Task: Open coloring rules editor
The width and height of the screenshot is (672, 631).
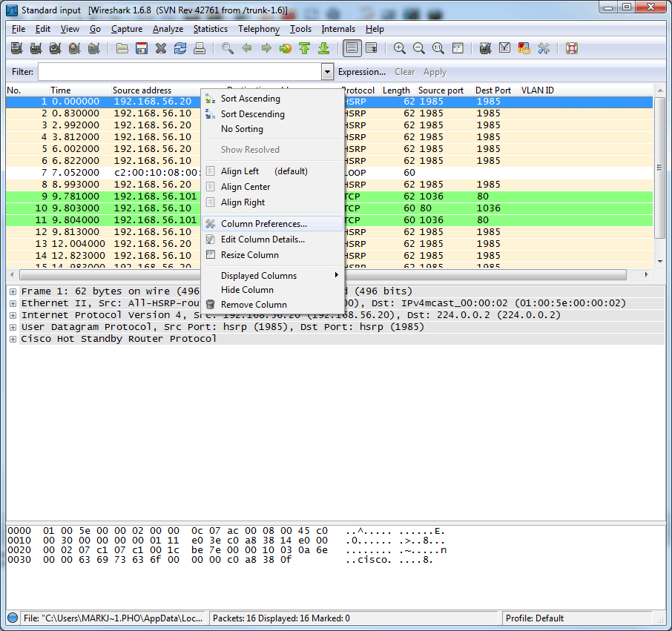Action: coord(524,48)
